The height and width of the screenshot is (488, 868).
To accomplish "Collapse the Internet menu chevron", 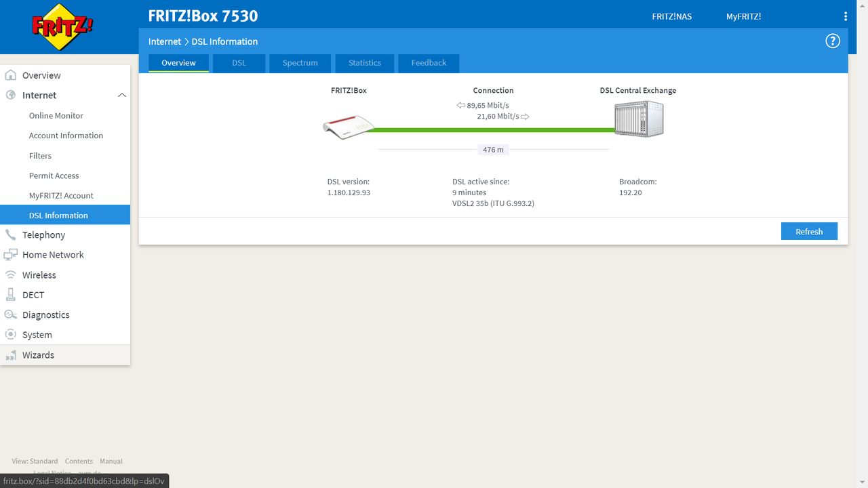I will pyautogui.click(x=122, y=96).
